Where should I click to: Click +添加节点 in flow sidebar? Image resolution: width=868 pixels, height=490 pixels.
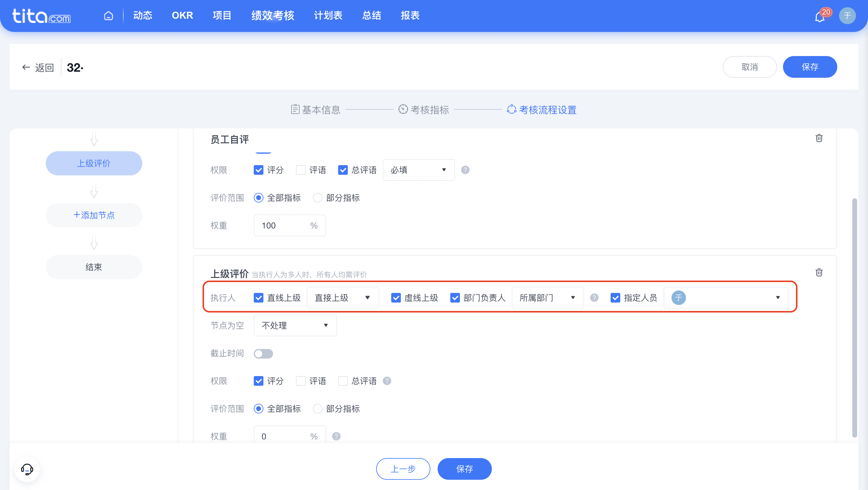tap(94, 215)
